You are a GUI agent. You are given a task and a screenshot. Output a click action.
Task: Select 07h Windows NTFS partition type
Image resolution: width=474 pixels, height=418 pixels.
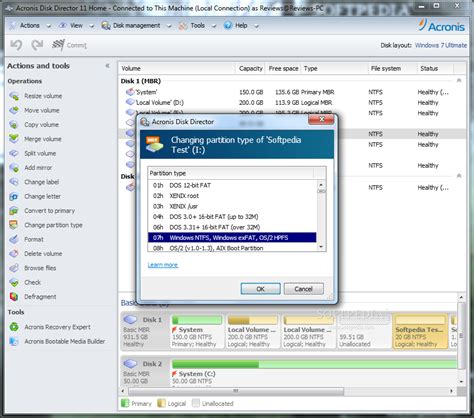(232, 238)
